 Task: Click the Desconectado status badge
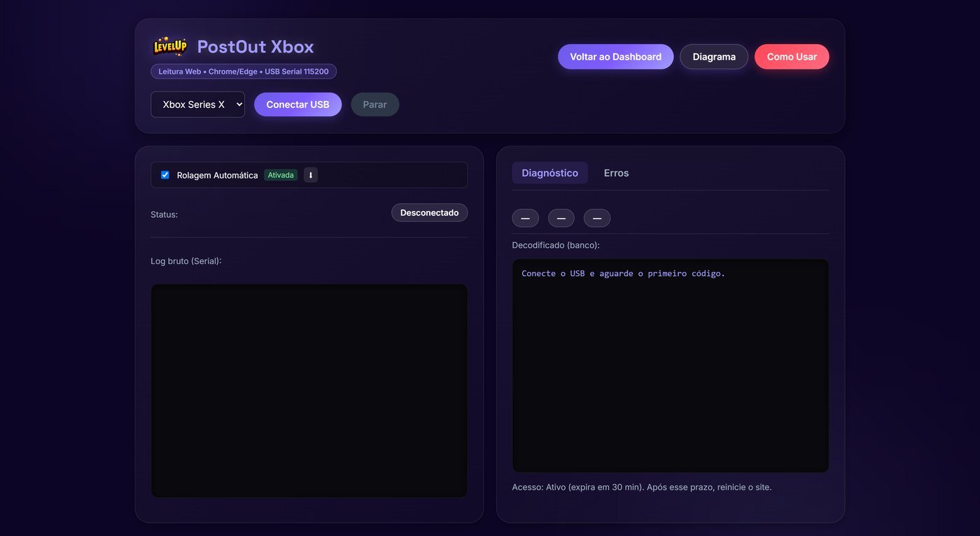(429, 212)
